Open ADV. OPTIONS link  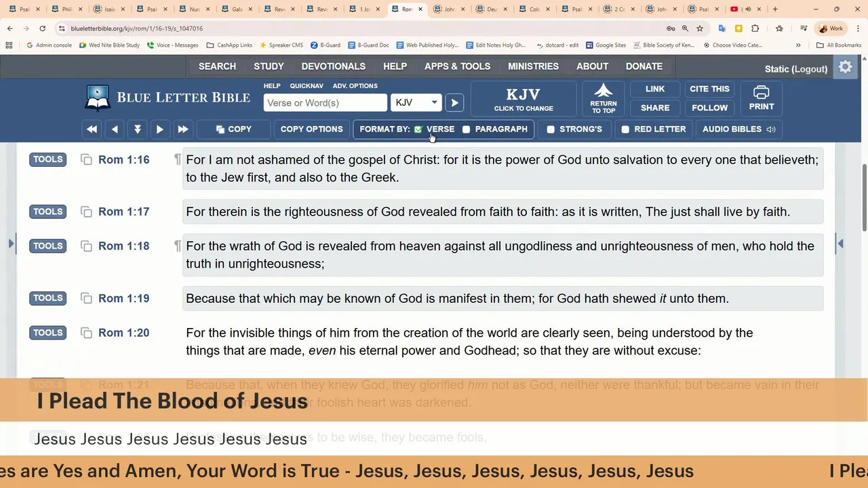[355, 86]
